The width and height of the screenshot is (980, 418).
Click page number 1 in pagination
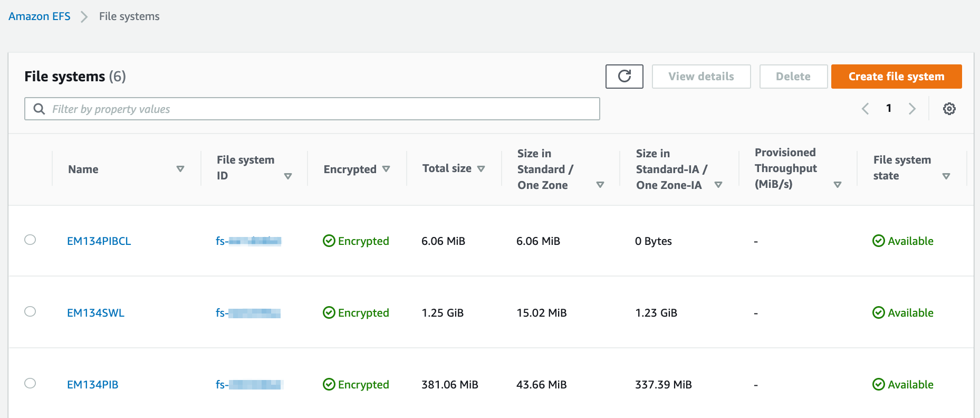pos(889,108)
